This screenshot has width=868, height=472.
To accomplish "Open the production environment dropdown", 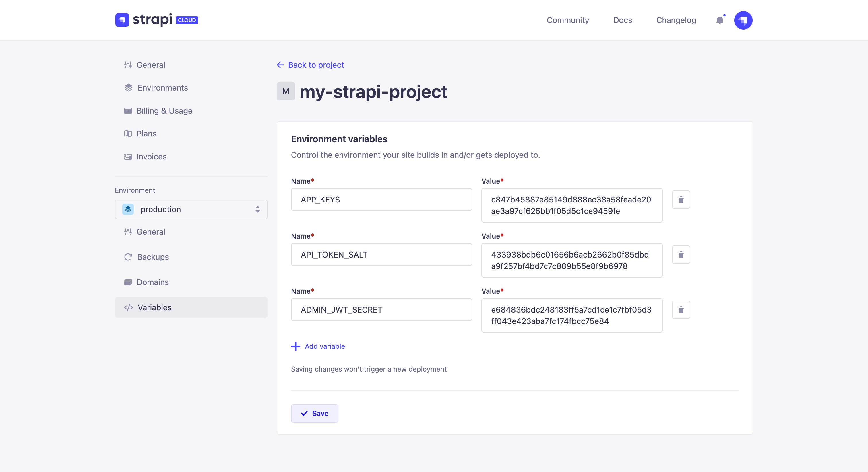I will click(191, 209).
